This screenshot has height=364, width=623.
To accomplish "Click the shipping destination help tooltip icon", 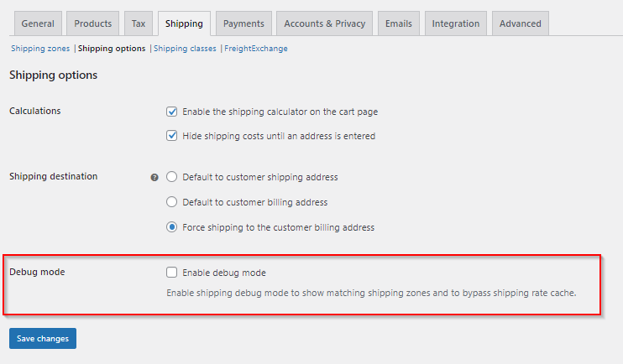I will pyautogui.click(x=154, y=178).
